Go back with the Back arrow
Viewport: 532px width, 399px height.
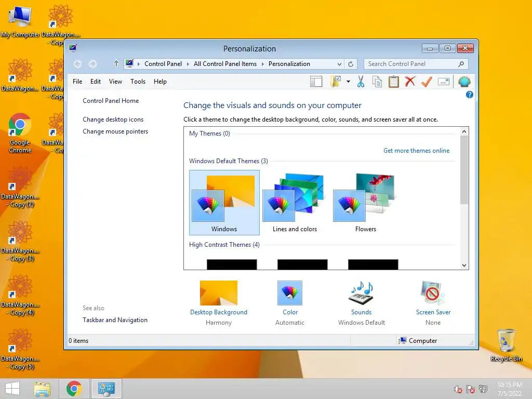coord(78,64)
